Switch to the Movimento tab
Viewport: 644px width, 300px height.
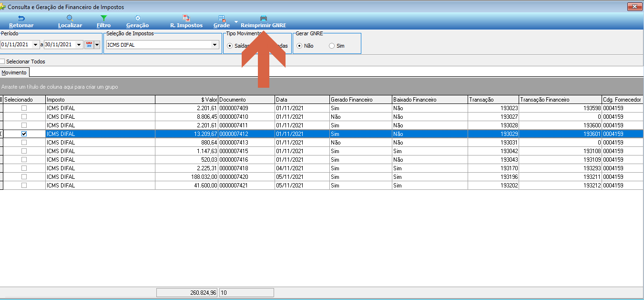(x=14, y=72)
